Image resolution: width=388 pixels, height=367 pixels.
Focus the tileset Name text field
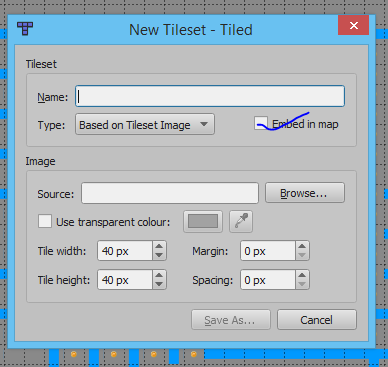(x=210, y=96)
